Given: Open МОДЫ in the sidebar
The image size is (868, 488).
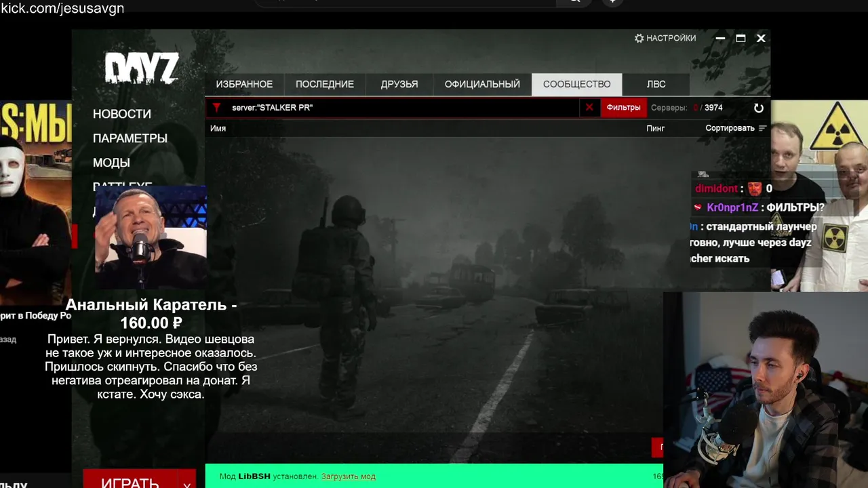Looking at the screenshot, I should tap(111, 163).
